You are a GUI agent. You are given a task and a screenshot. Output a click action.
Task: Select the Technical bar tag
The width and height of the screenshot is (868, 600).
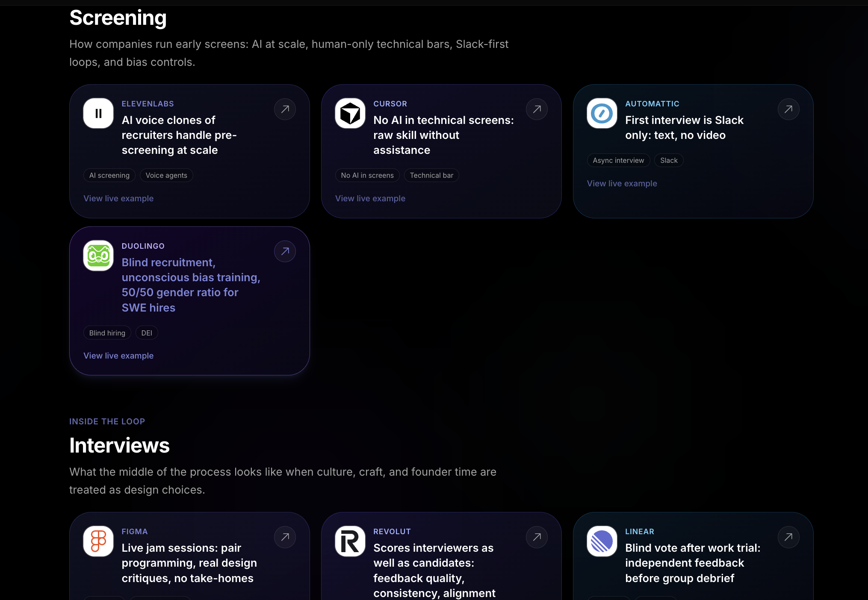431,175
